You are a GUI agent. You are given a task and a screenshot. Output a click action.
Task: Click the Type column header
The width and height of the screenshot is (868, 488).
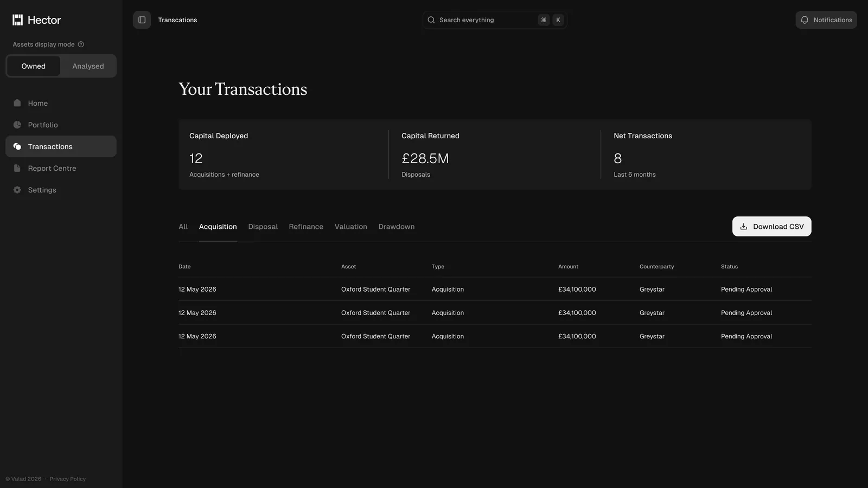pos(438,267)
